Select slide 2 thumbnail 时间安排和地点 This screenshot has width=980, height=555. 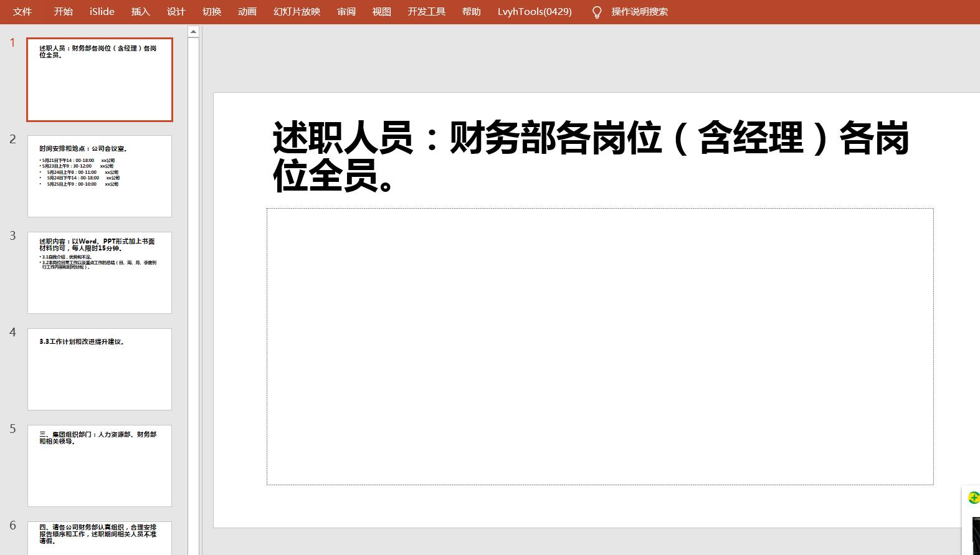point(100,176)
